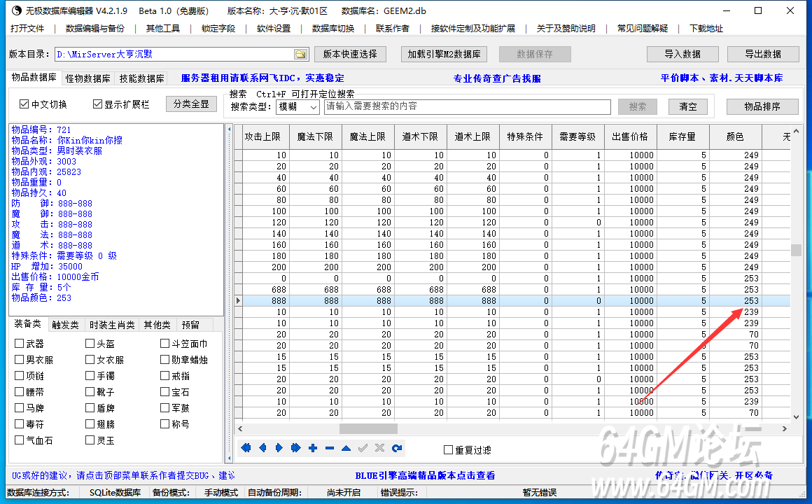The height and width of the screenshot is (504, 812).
Task: Post edit checkmark icon
Action: click(363, 448)
